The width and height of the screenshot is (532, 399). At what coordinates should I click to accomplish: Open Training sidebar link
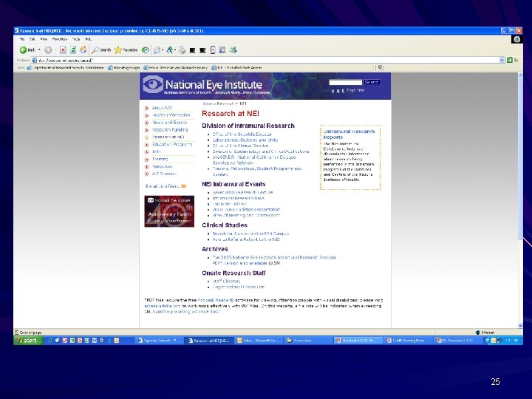(x=160, y=159)
